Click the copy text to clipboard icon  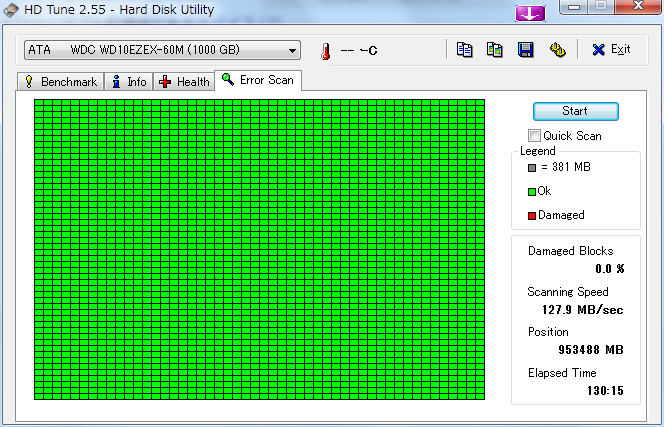tap(465, 50)
